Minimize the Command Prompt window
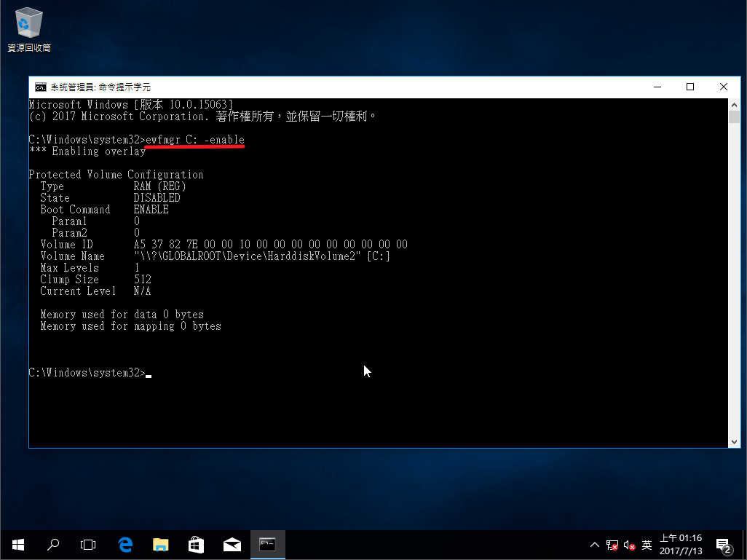Viewport: 747px width, 560px height. pyautogui.click(x=657, y=87)
